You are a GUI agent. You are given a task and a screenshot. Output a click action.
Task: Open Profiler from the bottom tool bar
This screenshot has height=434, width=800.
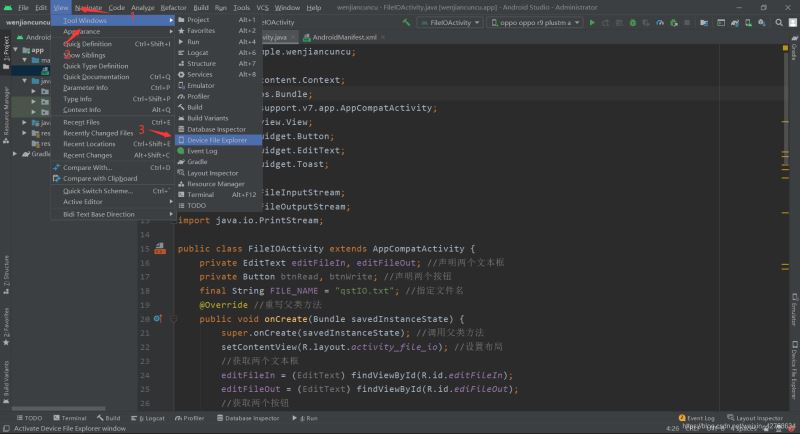(189, 418)
